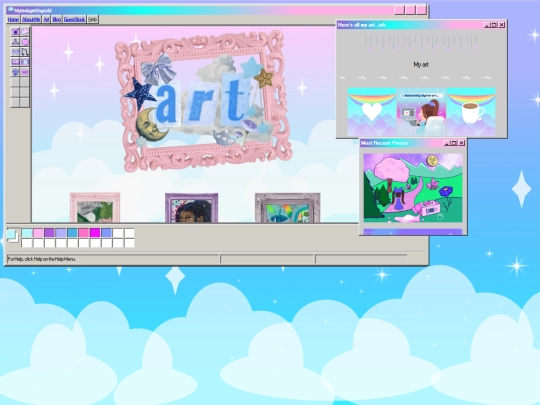Select the magenta palette swatch
The width and height of the screenshot is (540, 405).
[x=95, y=233]
